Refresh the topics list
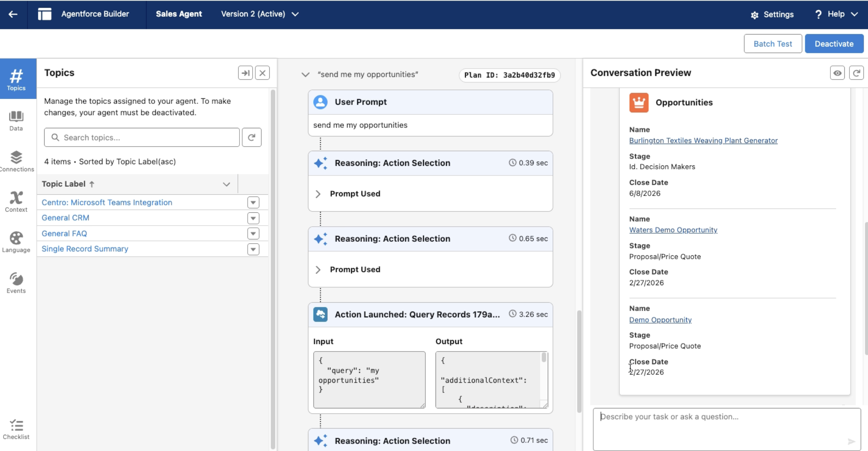This screenshot has height=451, width=868. point(251,138)
